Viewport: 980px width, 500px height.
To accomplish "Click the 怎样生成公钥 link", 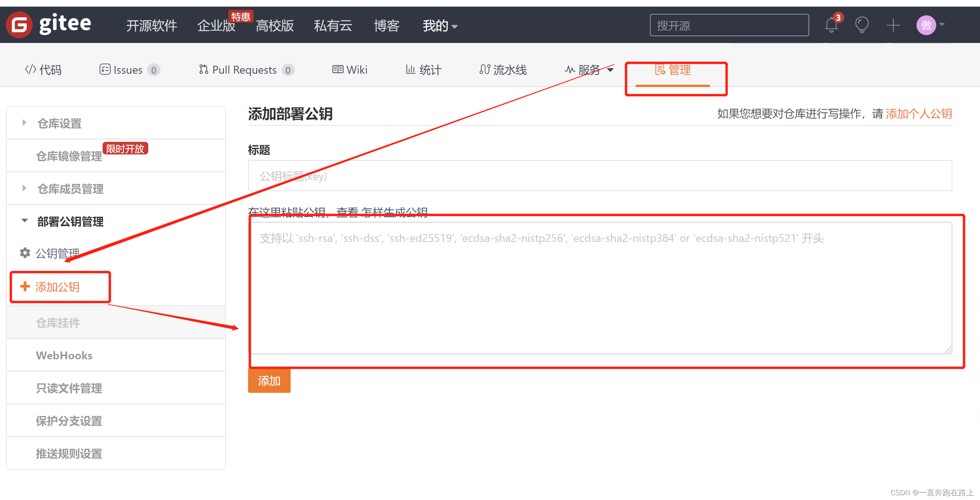I will [x=394, y=212].
